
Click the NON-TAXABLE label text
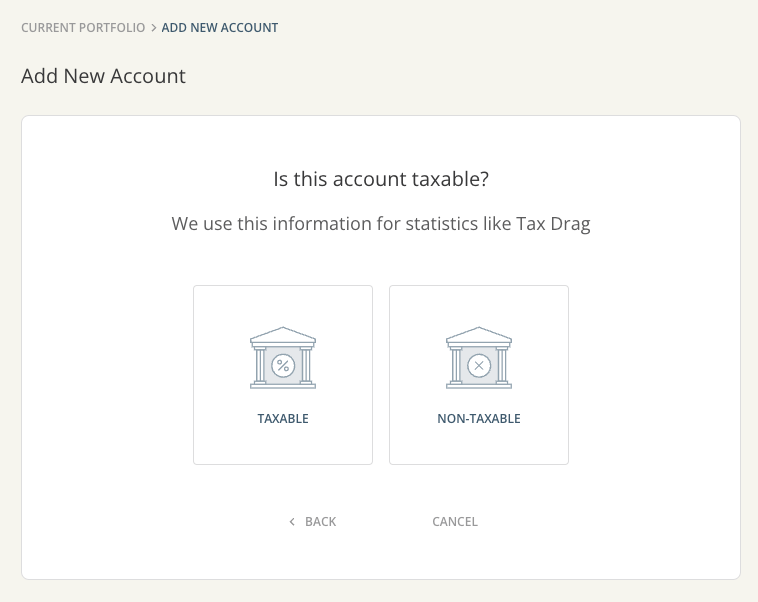click(479, 419)
